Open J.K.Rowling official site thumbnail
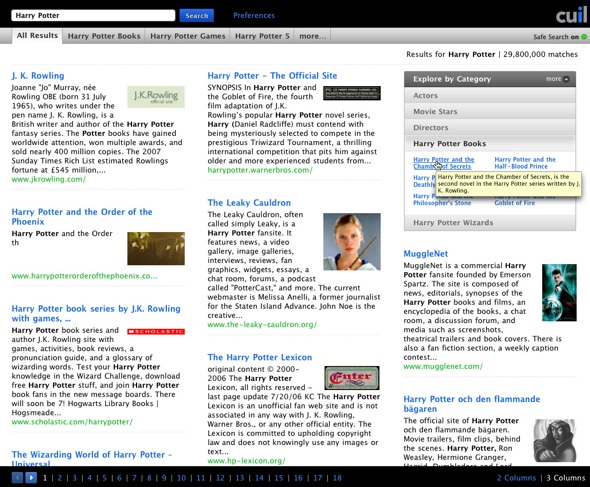590x487 pixels. coord(156,97)
